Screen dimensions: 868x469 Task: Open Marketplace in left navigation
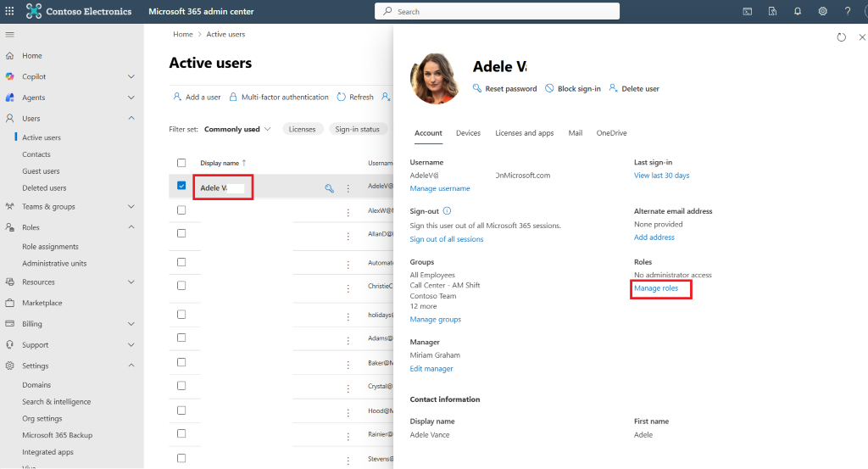(42, 303)
